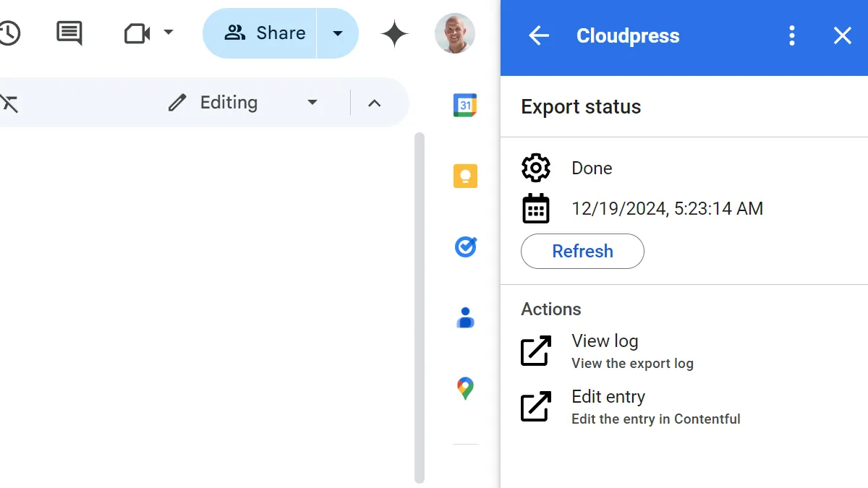Select the '12/19/2024, 5:23:14 AM' timestamp

tap(667, 209)
